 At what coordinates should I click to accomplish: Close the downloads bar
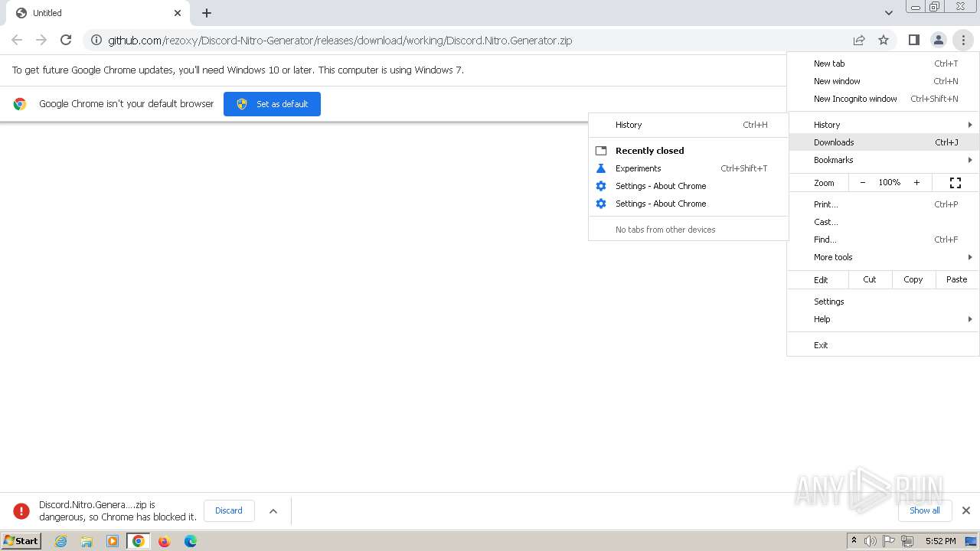point(966,510)
